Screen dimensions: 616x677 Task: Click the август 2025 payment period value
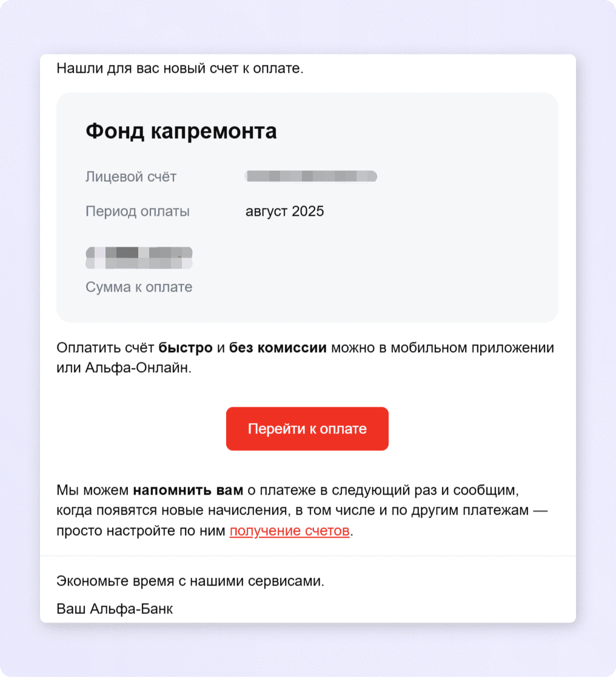pos(284,212)
